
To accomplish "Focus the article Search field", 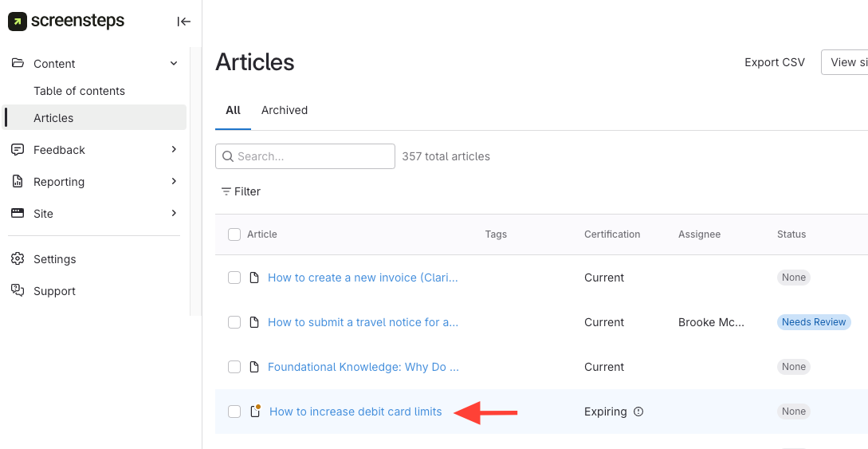I will [312, 156].
